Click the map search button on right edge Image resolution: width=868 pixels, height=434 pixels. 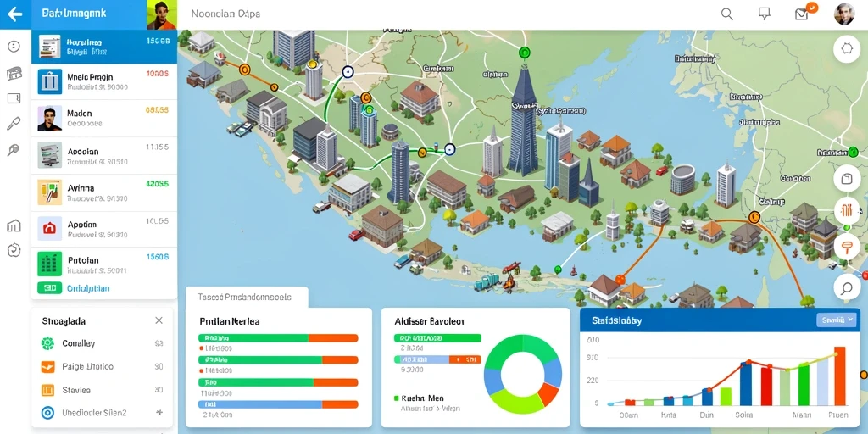[x=847, y=287]
